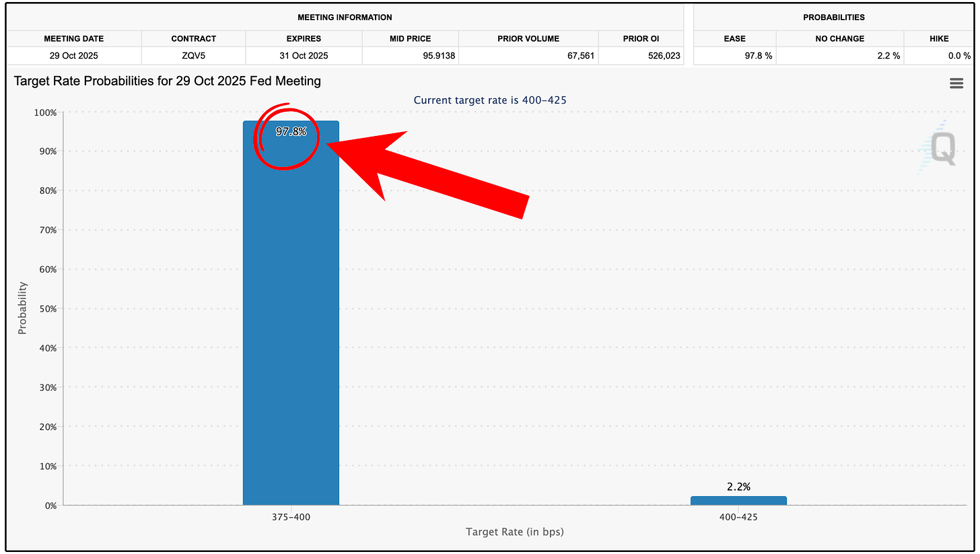Click the 2.2% data label above the bar
The height and width of the screenshot is (554, 980).
pos(738,487)
